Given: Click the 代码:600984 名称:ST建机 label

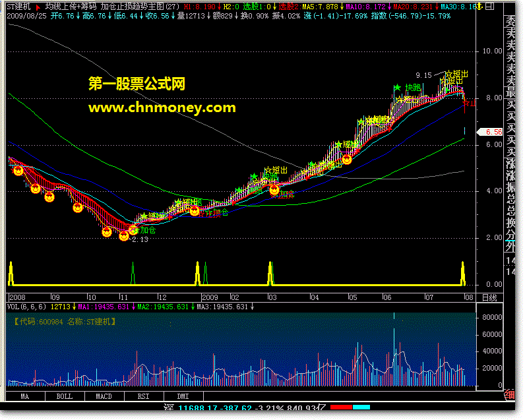Looking at the screenshot, I should (x=65, y=322).
